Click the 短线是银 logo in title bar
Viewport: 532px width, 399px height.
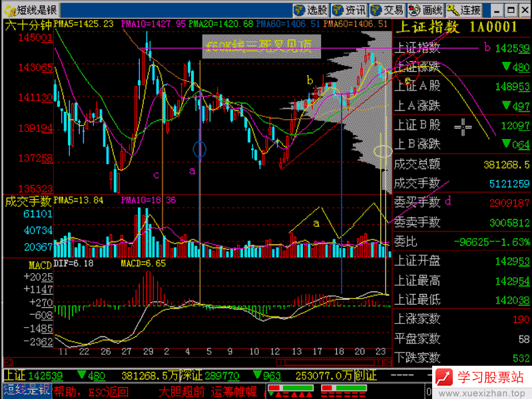coord(31,10)
